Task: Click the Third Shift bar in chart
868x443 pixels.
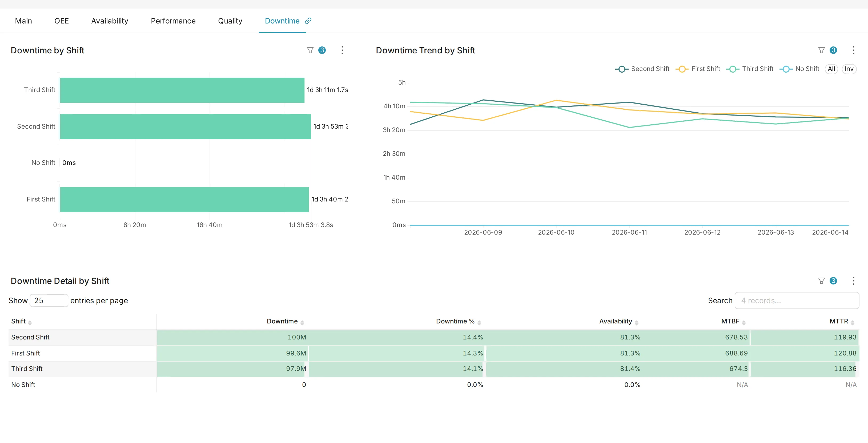Action: (x=182, y=90)
